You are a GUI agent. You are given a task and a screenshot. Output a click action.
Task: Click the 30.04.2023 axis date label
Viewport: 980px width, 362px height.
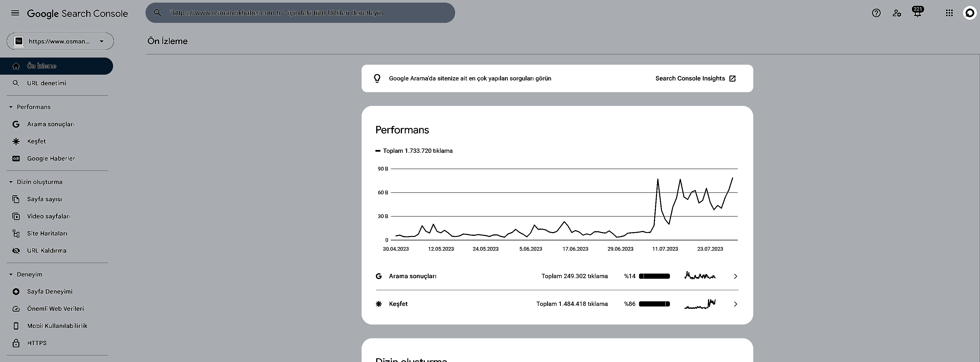pos(396,249)
